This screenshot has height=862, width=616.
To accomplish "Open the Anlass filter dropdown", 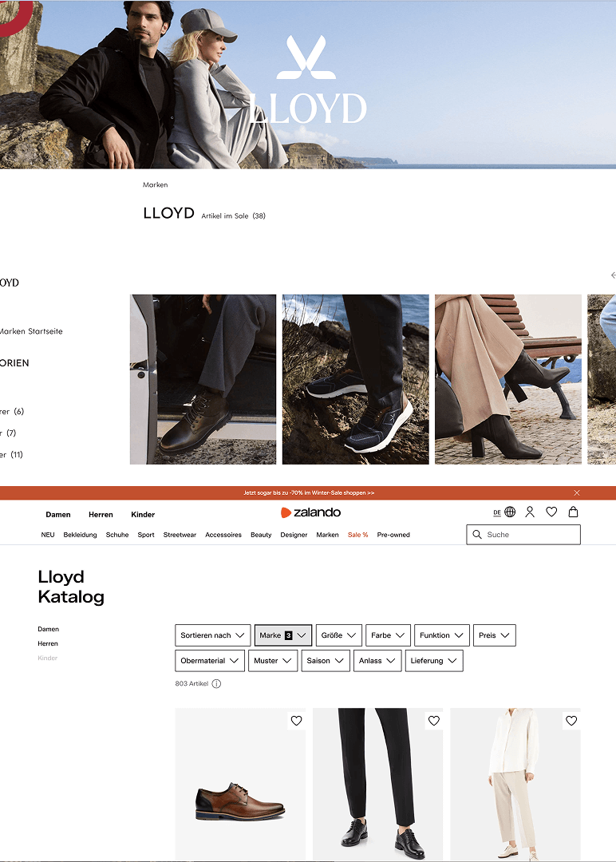I will click(x=377, y=661).
